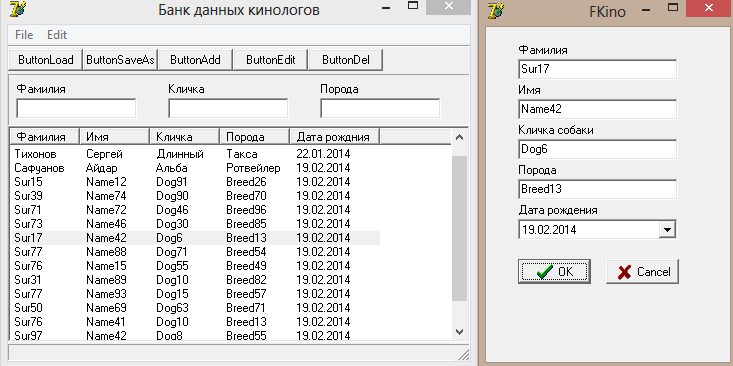This screenshot has width=733, height=366.
Task: Sort by Кличка column header
Action: [x=185, y=136]
